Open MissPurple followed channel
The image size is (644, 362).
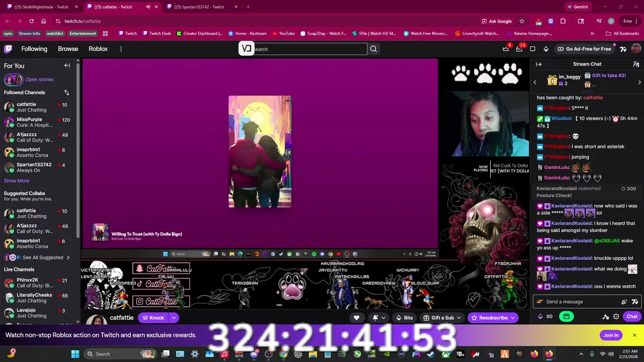(38, 122)
